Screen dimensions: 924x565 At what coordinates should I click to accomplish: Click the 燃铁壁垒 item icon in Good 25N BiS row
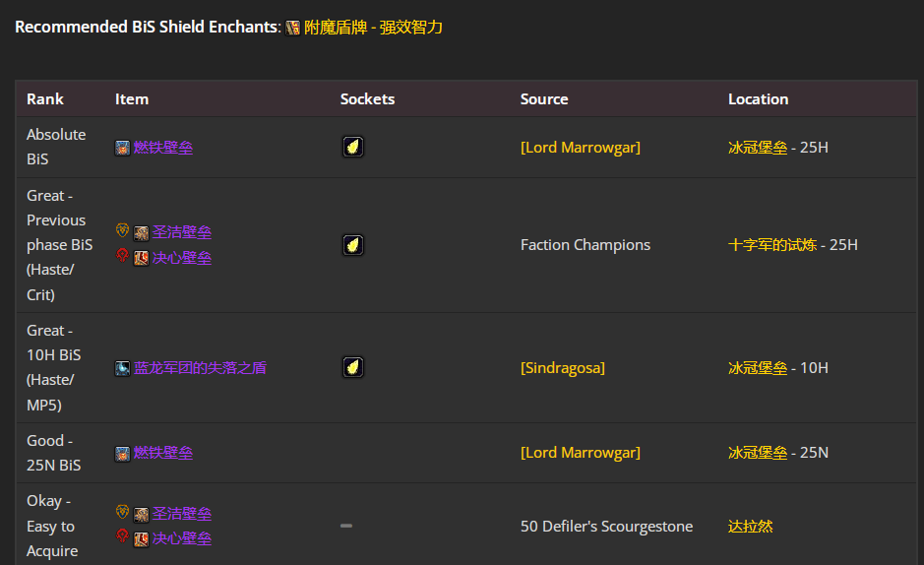(122, 454)
